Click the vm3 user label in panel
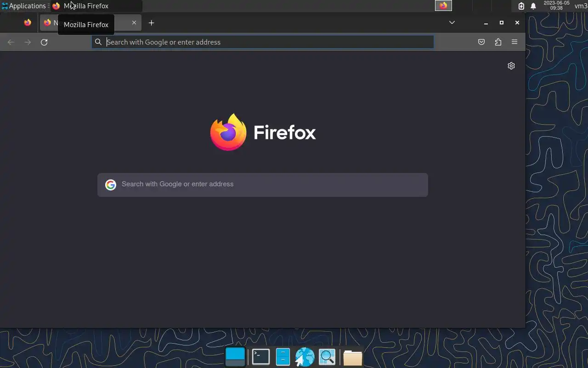This screenshot has width=588, height=368. click(581, 6)
